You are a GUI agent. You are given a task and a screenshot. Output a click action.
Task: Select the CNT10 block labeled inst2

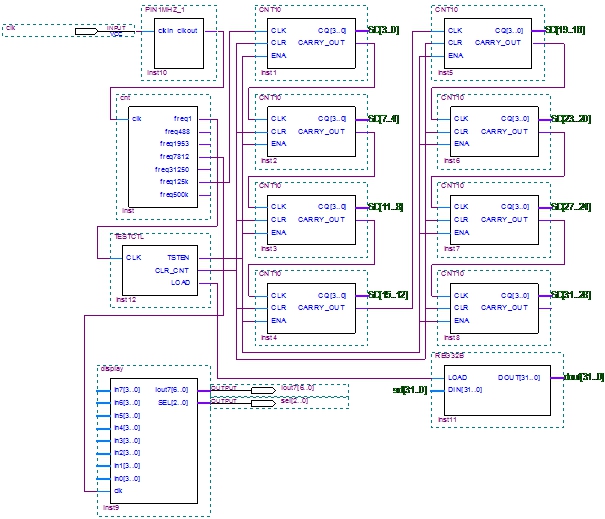[311, 132]
